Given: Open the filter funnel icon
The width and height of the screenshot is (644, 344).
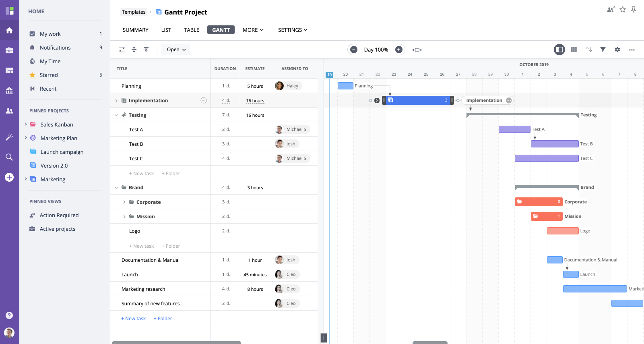Looking at the screenshot, I should pos(603,50).
